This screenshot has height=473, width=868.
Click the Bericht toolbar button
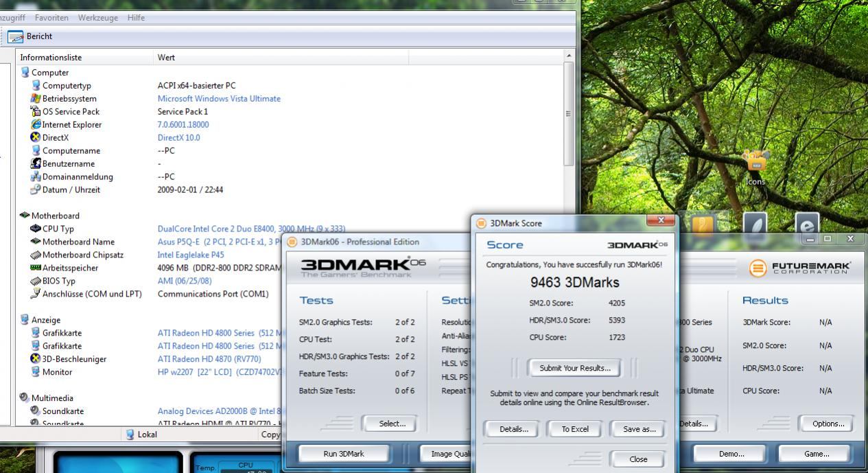point(31,36)
